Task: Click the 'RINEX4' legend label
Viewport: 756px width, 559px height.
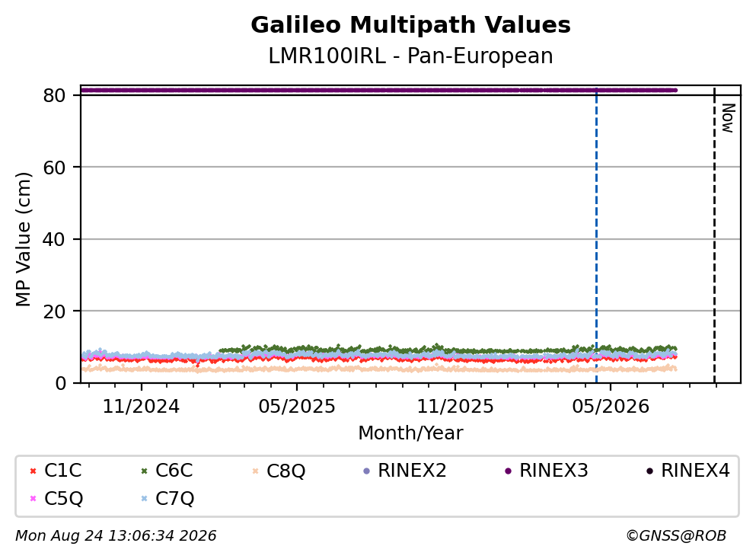Action: 695,471
